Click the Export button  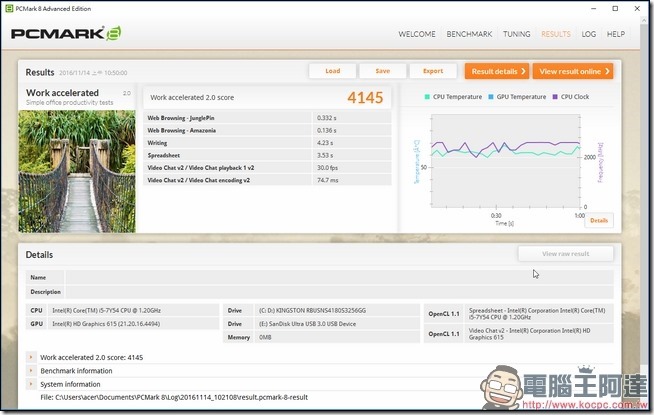[x=433, y=71]
